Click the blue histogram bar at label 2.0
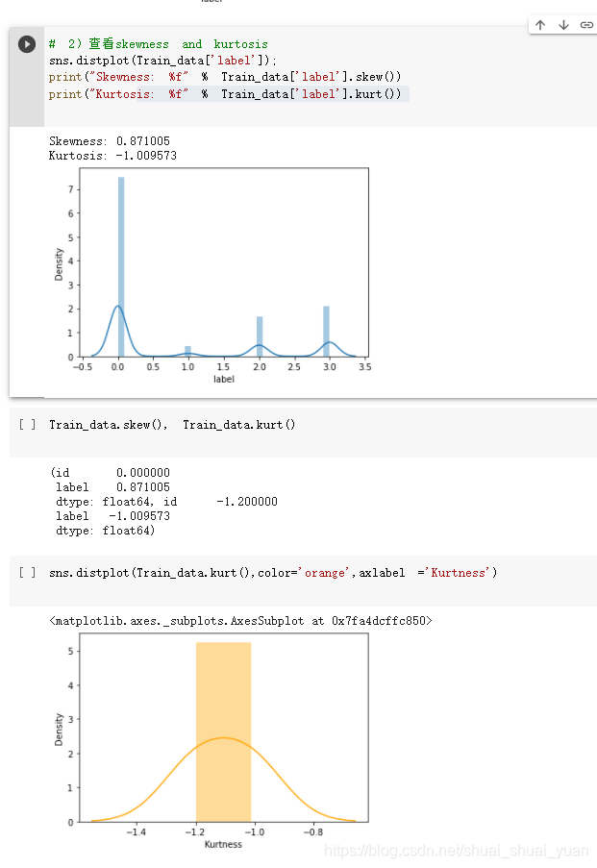Image resolution: width=597 pixels, height=868 pixels. click(x=260, y=336)
